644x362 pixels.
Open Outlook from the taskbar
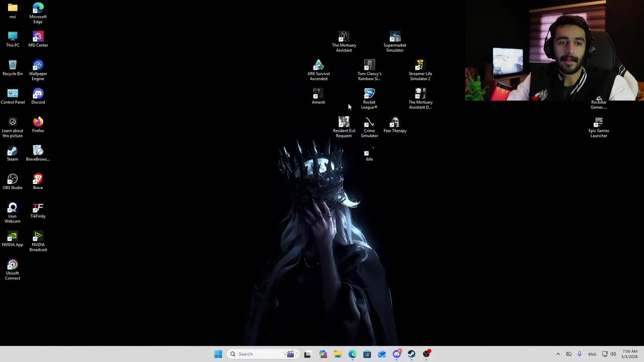coord(382,354)
